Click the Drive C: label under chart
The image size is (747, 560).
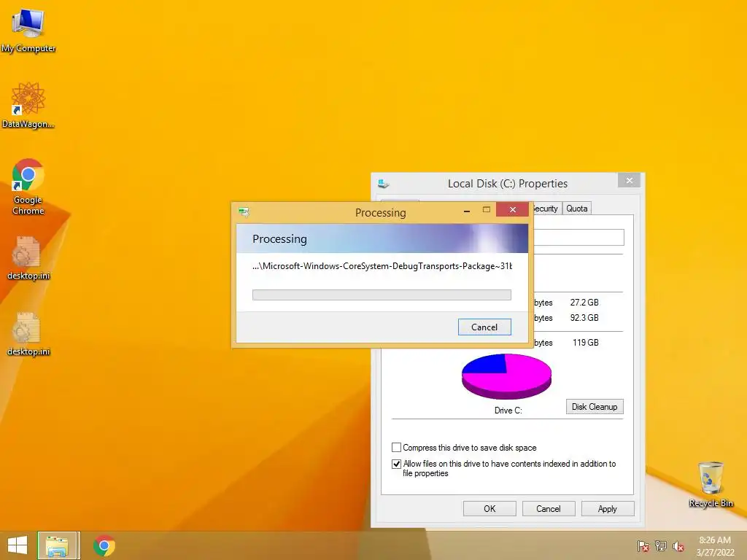tap(508, 411)
